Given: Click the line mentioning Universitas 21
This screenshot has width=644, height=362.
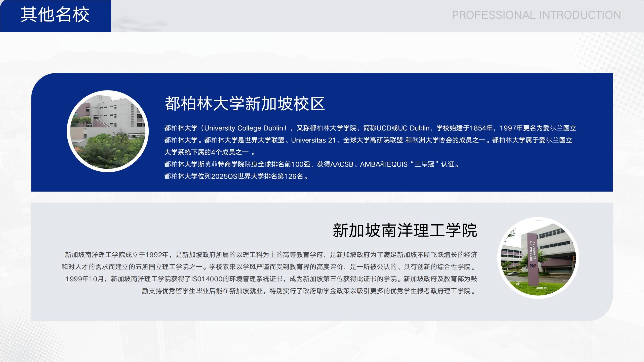Looking at the screenshot, I should (368, 140).
